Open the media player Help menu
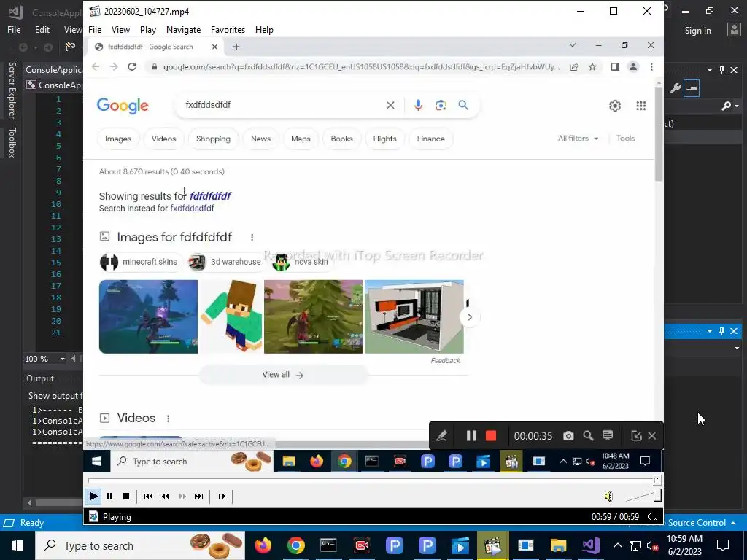The image size is (747, 560). [x=264, y=29]
